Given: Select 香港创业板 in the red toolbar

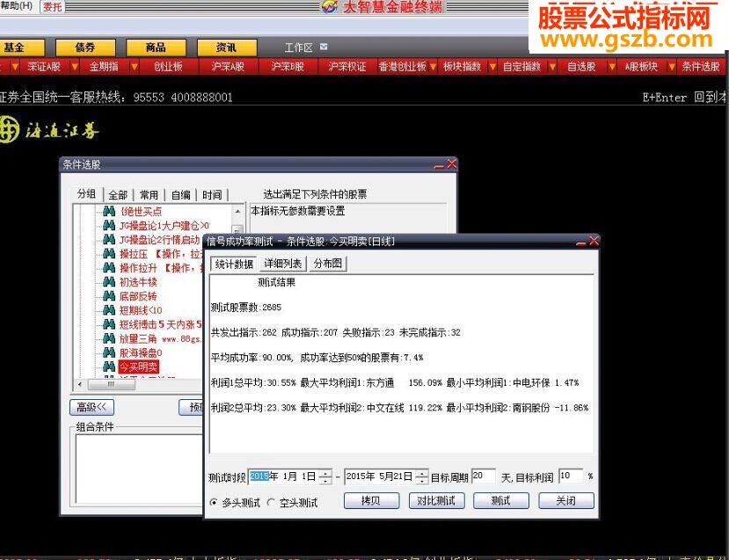Looking at the screenshot, I should (402, 67).
